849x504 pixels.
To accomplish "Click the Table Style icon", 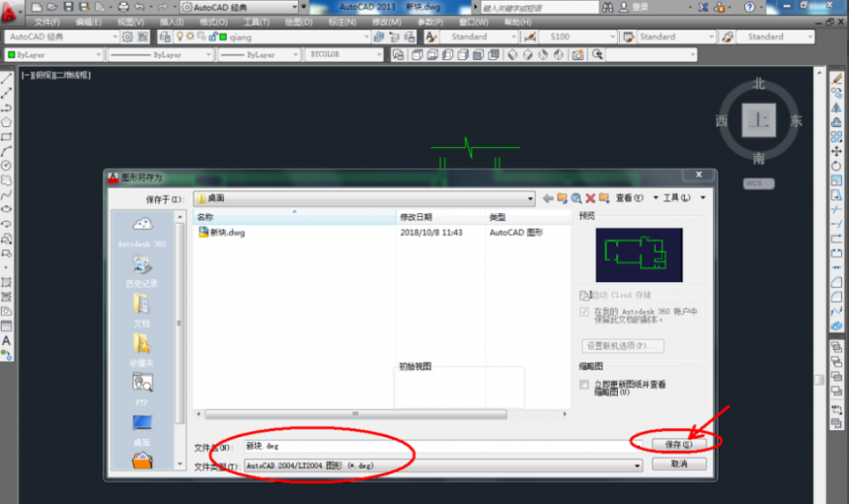I will 628,36.
